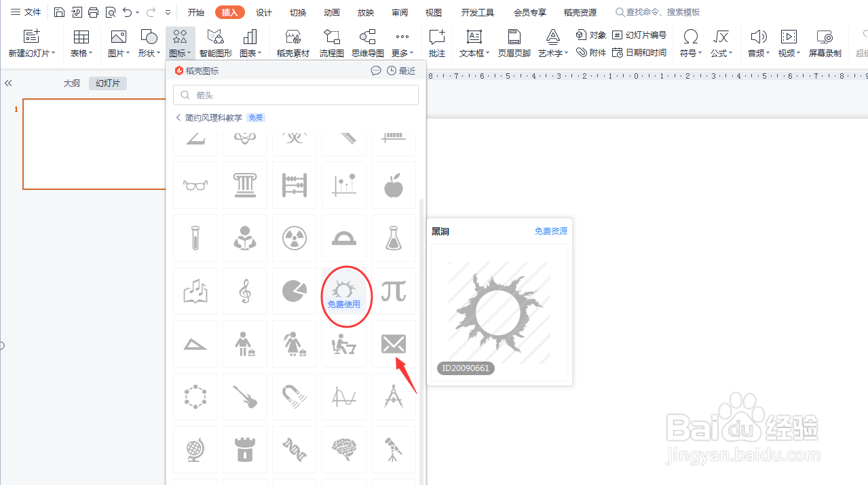Select the DNA helix icon
The width and height of the screenshot is (868, 485).
tap(295, 450)
